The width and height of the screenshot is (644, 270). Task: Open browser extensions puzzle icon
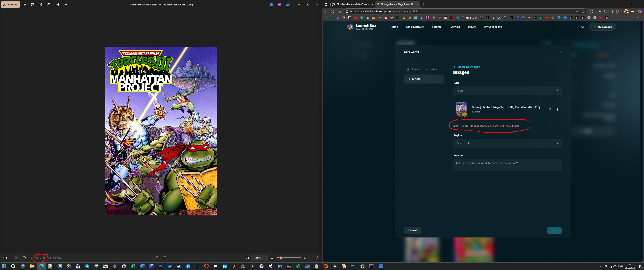tap(591, 11)
